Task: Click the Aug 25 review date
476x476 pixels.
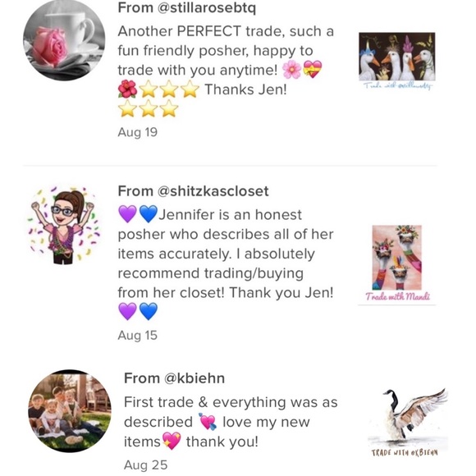Action: 146,465
